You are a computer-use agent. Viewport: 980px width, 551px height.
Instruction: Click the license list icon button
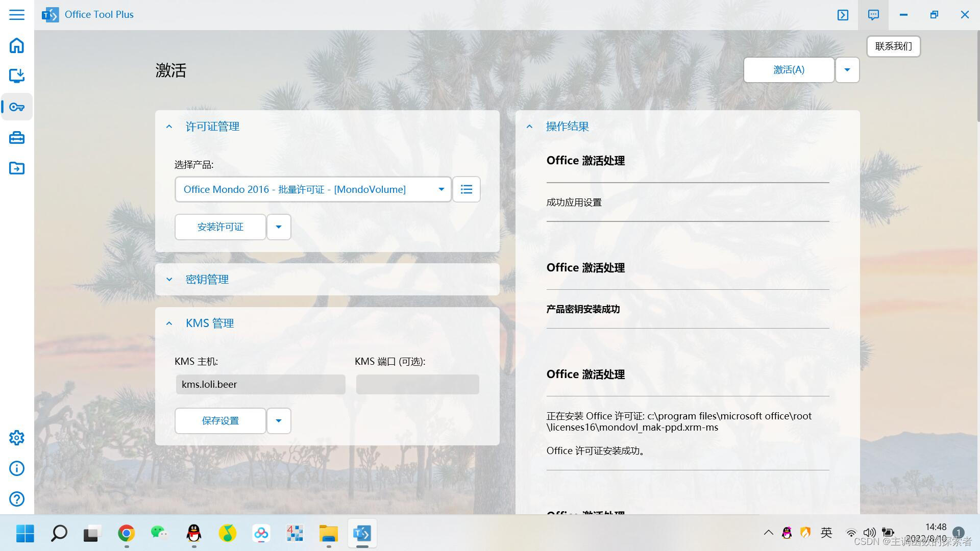(467, 189)
